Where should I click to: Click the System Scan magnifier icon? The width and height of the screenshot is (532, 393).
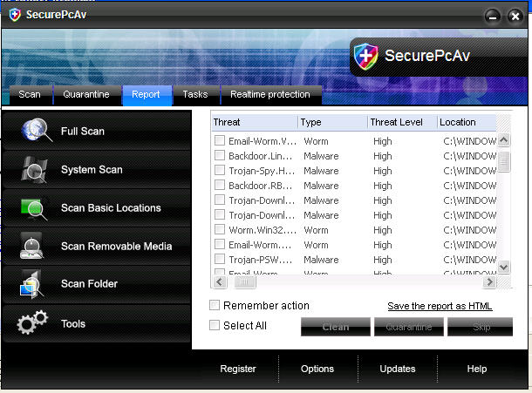pos(34,170)
